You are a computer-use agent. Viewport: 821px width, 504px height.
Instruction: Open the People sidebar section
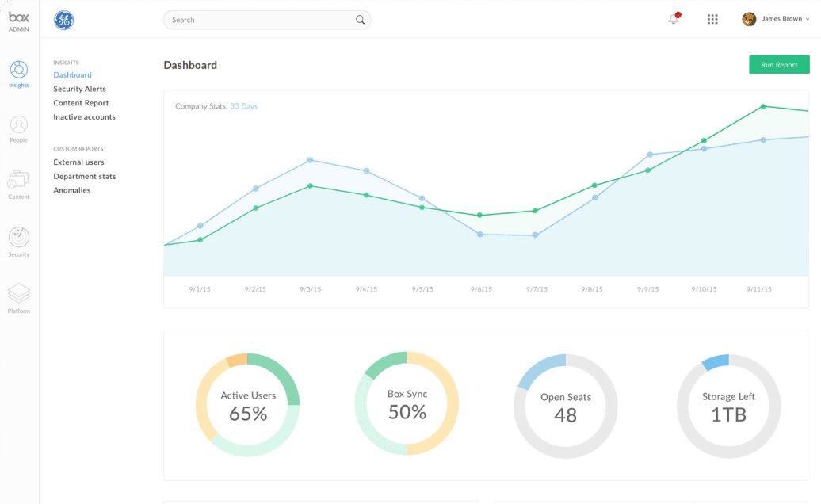click(19, 129)
